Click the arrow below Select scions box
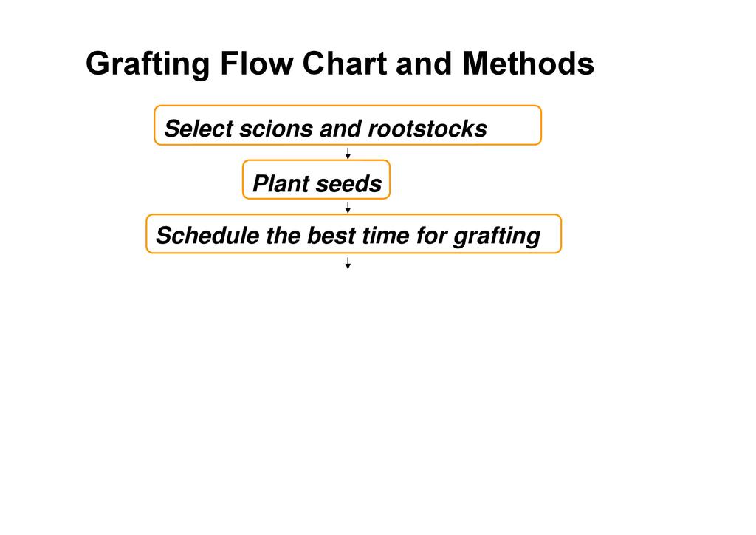Viewport: 756px width, 535px height. coord(348,153)
